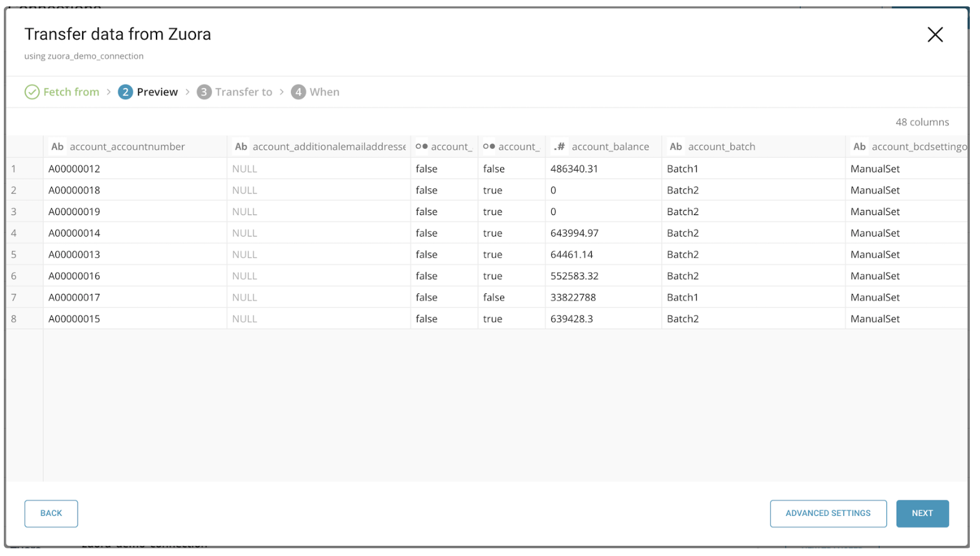Screen dimensions: 980x556
Task: Click balance value 643994.97
Action: tap(574, 233)
